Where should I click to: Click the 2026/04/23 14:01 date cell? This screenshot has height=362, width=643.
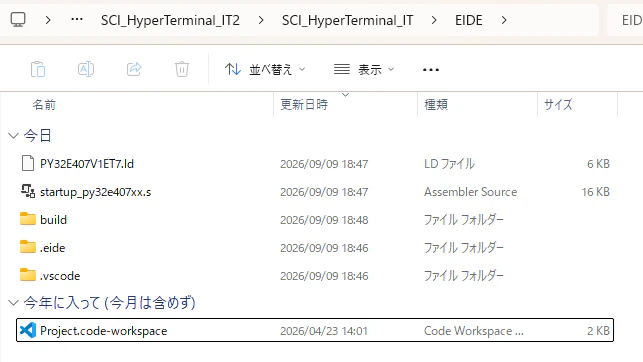click(324, 331)
